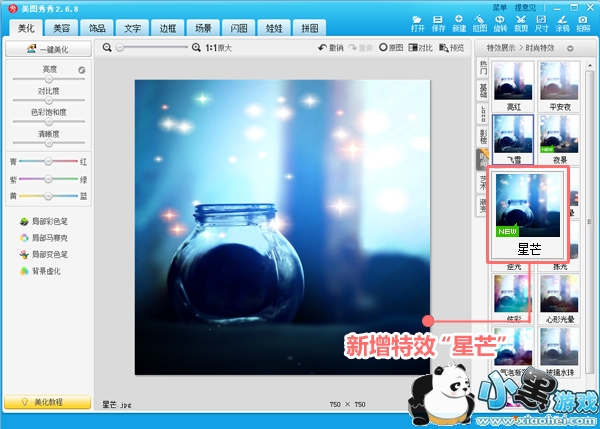Click the effects list scroll-up arrow
Viewport: 600px width, 429px height.
point(590,65)
